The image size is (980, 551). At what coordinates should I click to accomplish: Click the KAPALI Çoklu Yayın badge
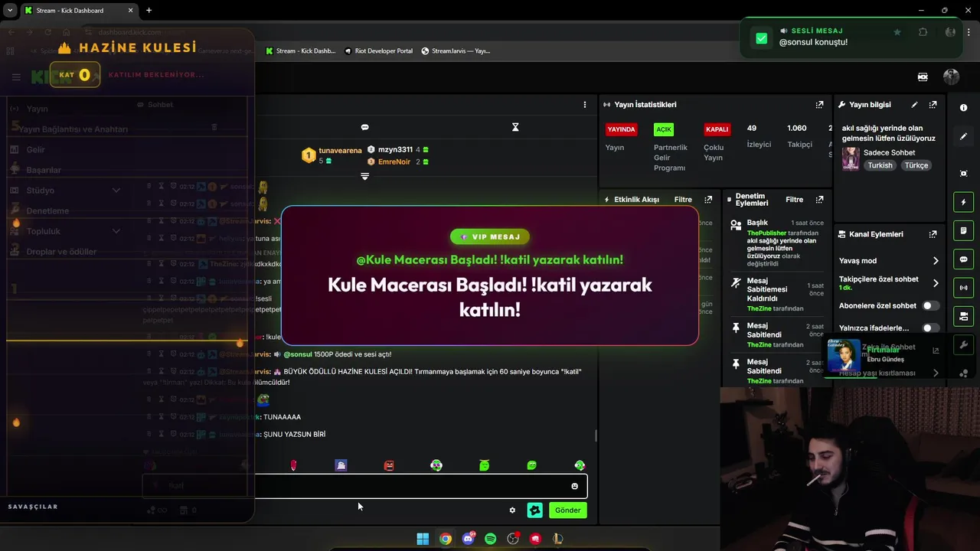tap(717, 129)
